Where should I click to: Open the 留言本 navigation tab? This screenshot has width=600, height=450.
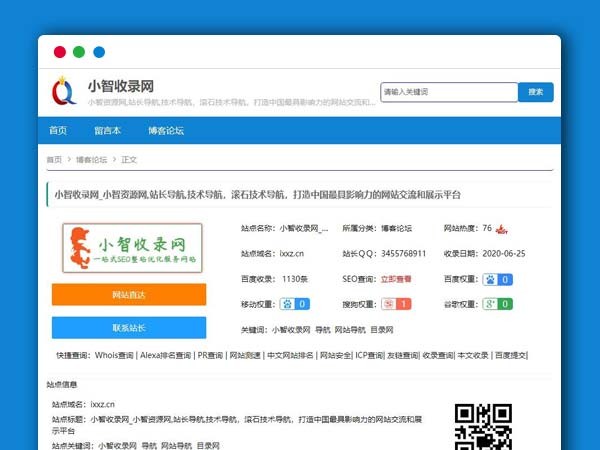pos(107,130)
